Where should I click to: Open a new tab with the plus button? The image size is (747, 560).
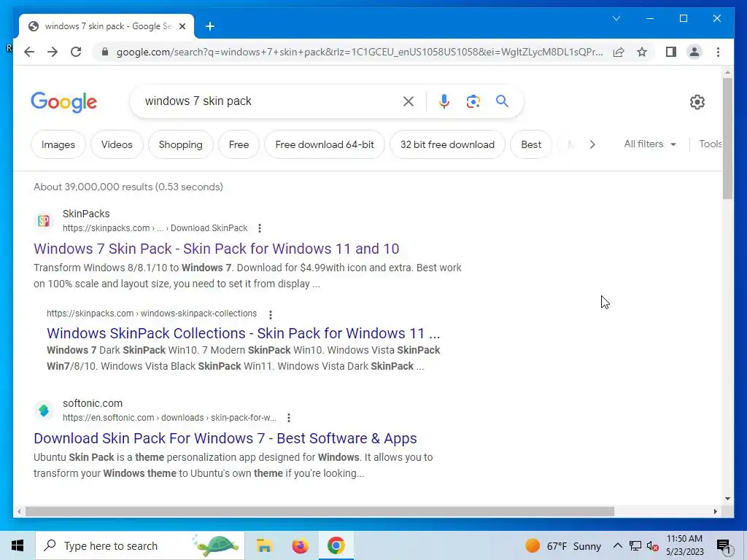[209, 26]
